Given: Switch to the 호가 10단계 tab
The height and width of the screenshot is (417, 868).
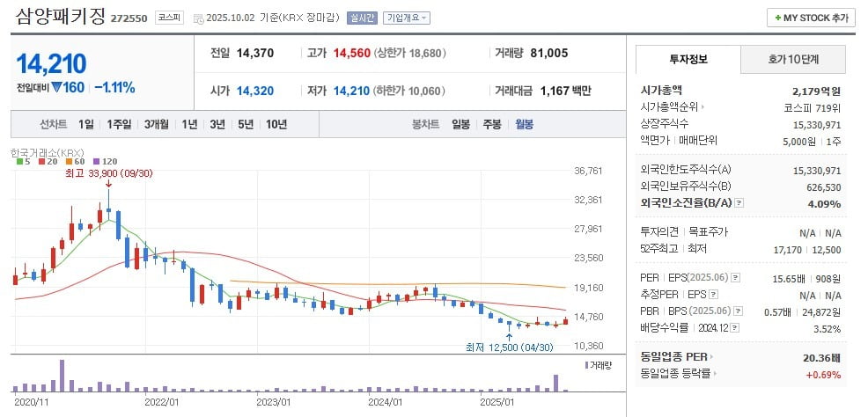Looking at the screenshot, I should (x=793, y=59).
